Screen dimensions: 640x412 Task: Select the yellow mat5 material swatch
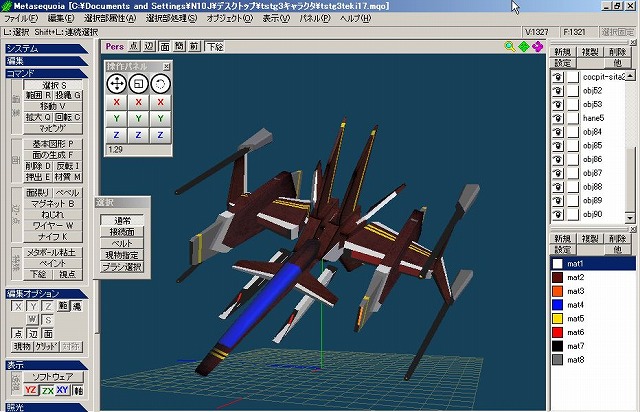point(558,318)
